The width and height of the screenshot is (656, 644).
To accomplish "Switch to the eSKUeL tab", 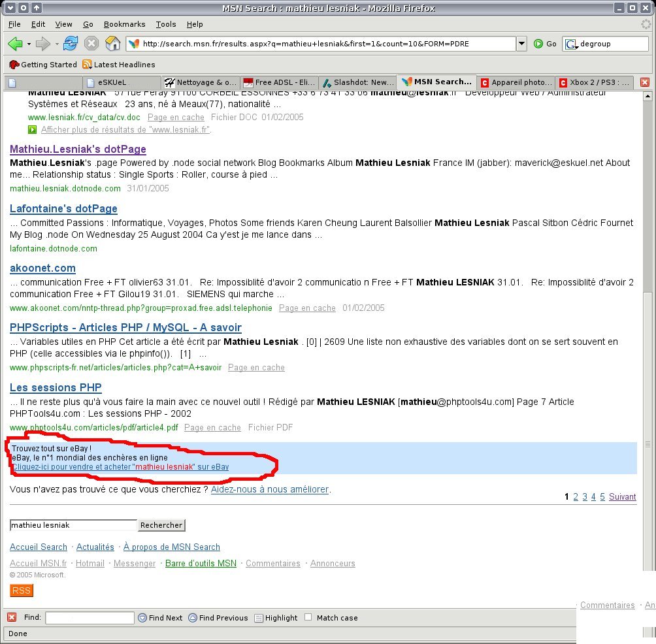I will pos(122,82).
